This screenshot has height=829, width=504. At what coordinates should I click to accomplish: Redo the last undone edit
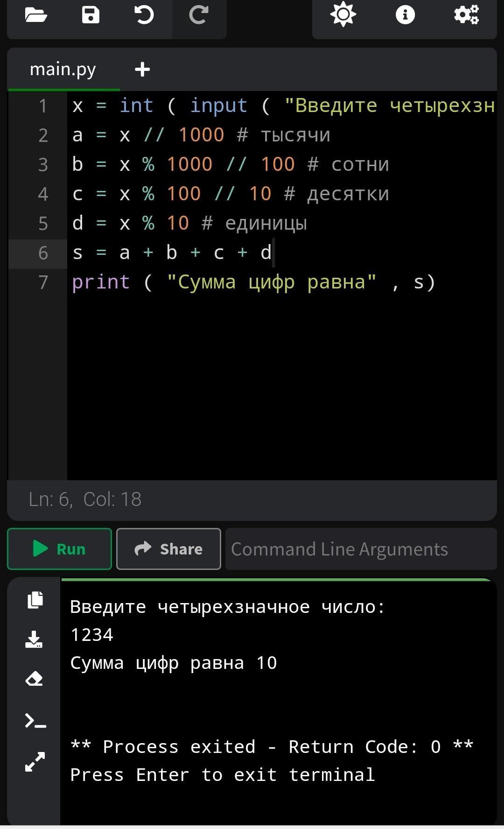[199, 15]
